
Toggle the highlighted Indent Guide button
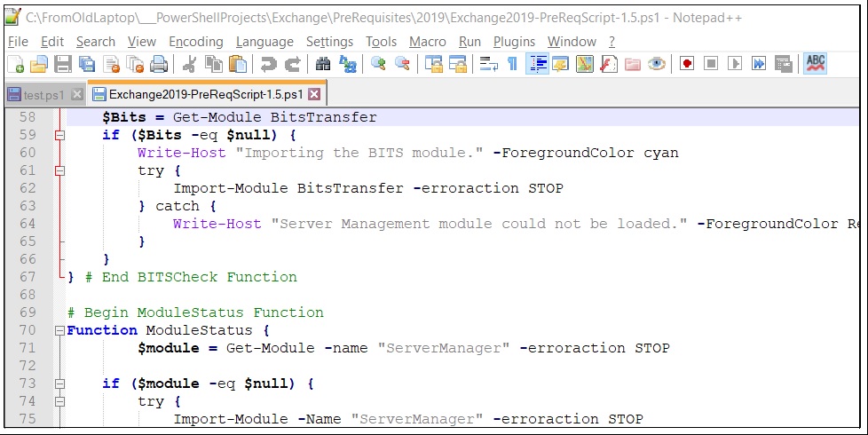coord(537,64)
